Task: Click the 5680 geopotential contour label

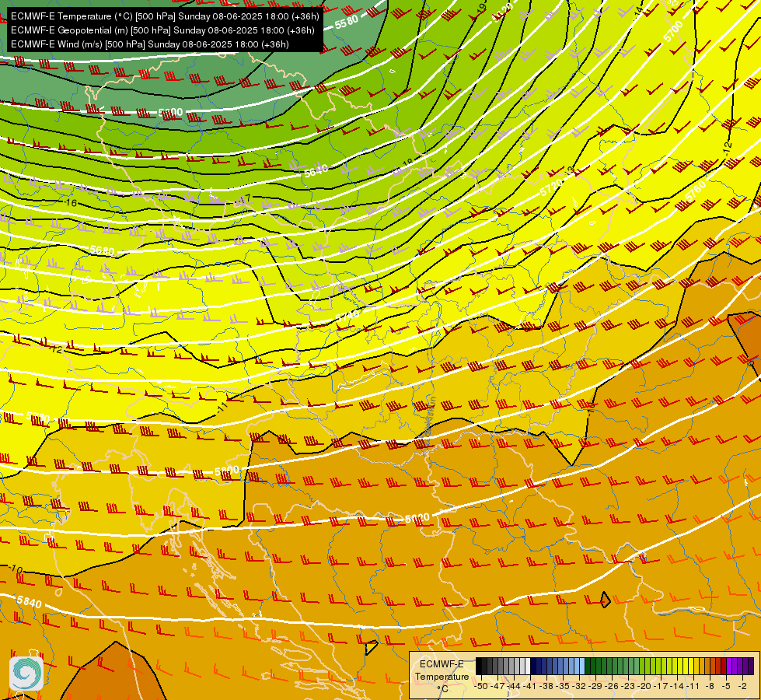Action: coord(102,250)
